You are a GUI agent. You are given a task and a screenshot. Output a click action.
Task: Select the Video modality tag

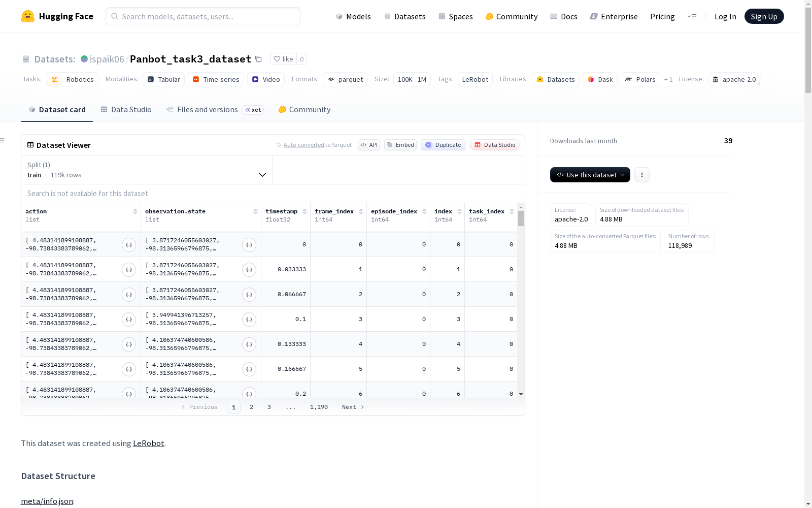click(266, 79)
